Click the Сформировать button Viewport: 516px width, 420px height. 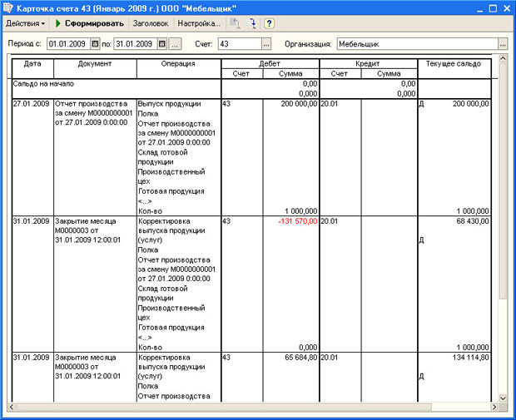click(x=90, y=23)
